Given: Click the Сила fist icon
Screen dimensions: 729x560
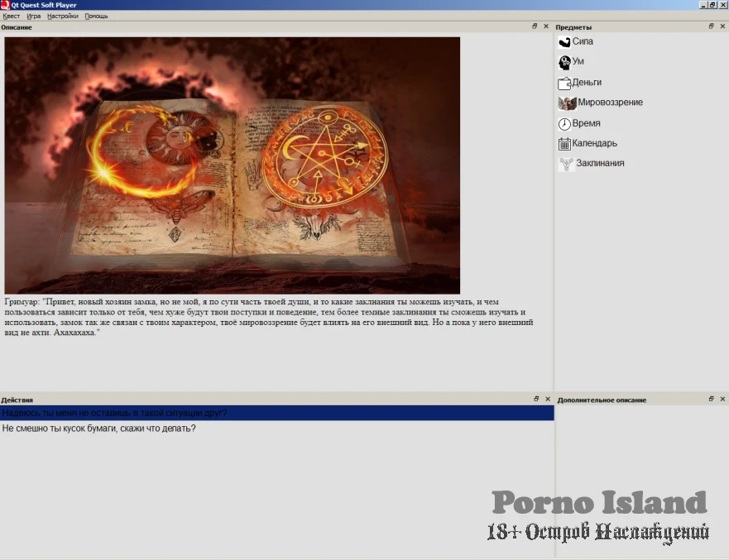Looking at the screenshot, I should (x=564, y=42).
